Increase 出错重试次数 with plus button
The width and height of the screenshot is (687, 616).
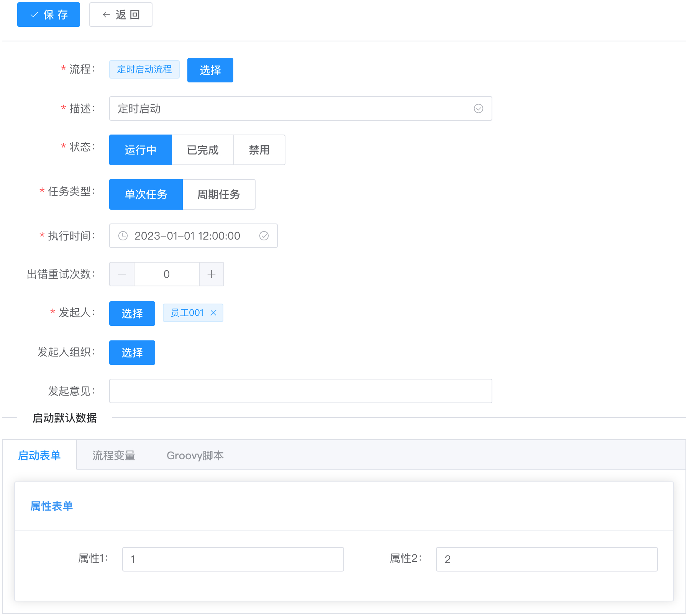coord(212,274)
